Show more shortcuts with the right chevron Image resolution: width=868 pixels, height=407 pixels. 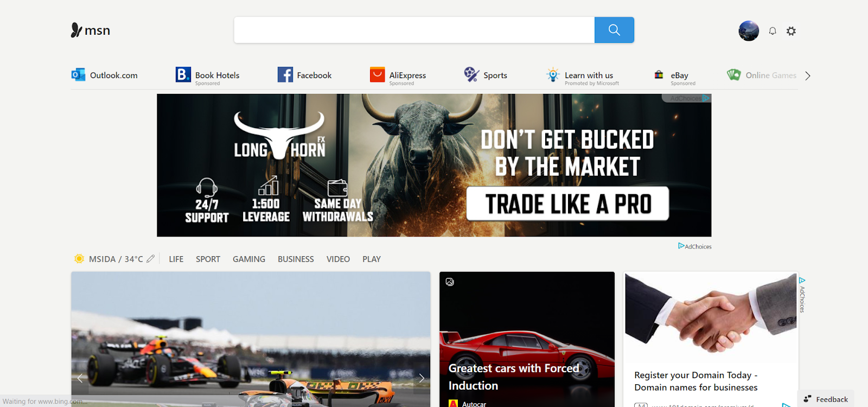click(x=808, y=75)
